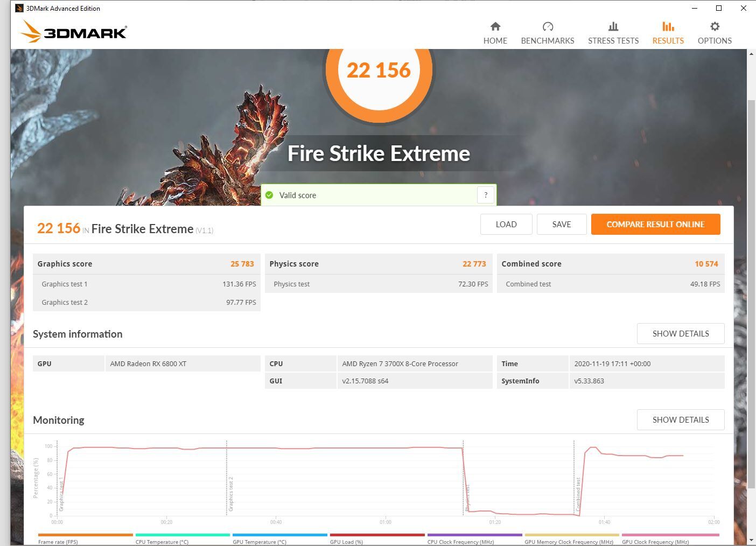
Task: Click the scrollbar down arrow
Action: click(x=751, y=540)
